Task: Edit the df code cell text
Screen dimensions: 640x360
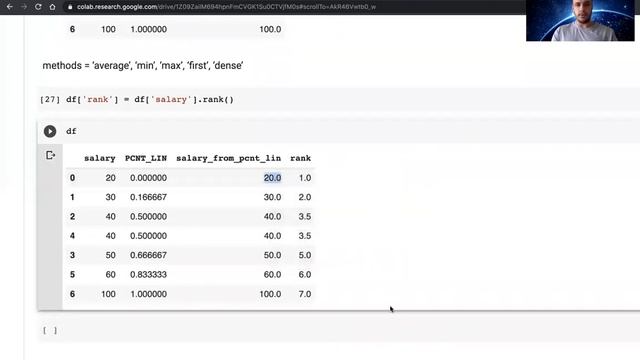Action: tap(71, 131)
